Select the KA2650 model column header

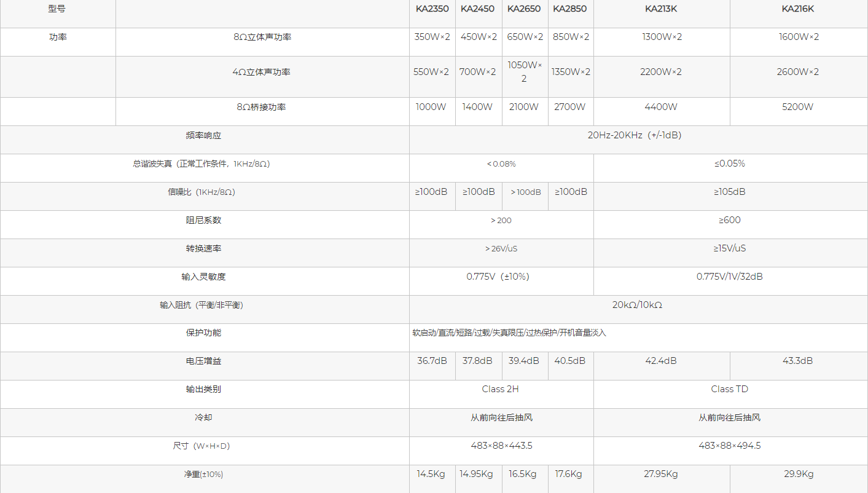coord(524,9)
